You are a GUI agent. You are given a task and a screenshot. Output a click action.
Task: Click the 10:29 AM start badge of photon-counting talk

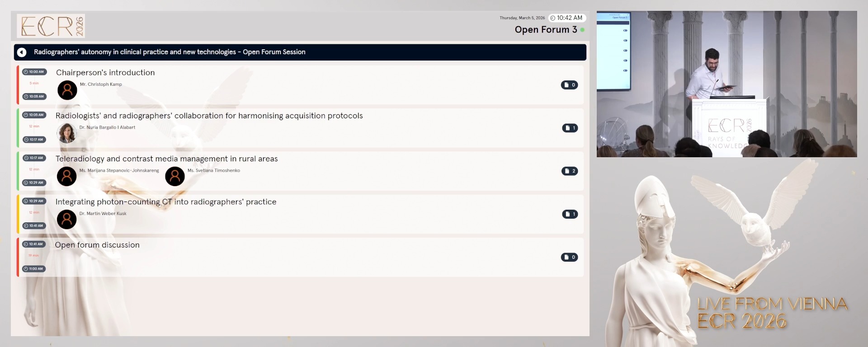(34, 201)
